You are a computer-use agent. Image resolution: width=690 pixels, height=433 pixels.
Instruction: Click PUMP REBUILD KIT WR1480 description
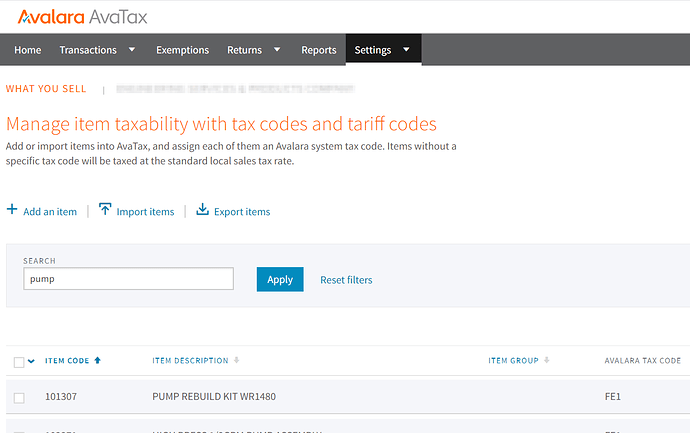214,396
